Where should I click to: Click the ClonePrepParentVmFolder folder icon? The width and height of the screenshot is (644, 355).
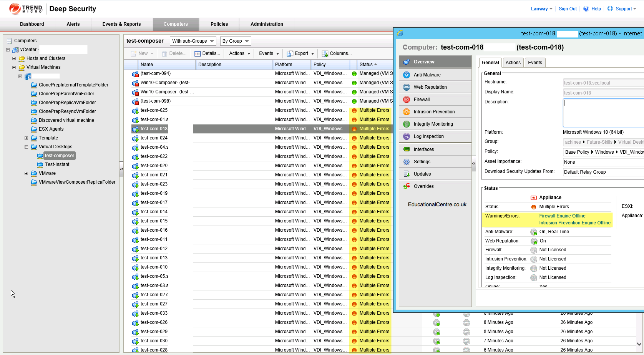(34, 94)
